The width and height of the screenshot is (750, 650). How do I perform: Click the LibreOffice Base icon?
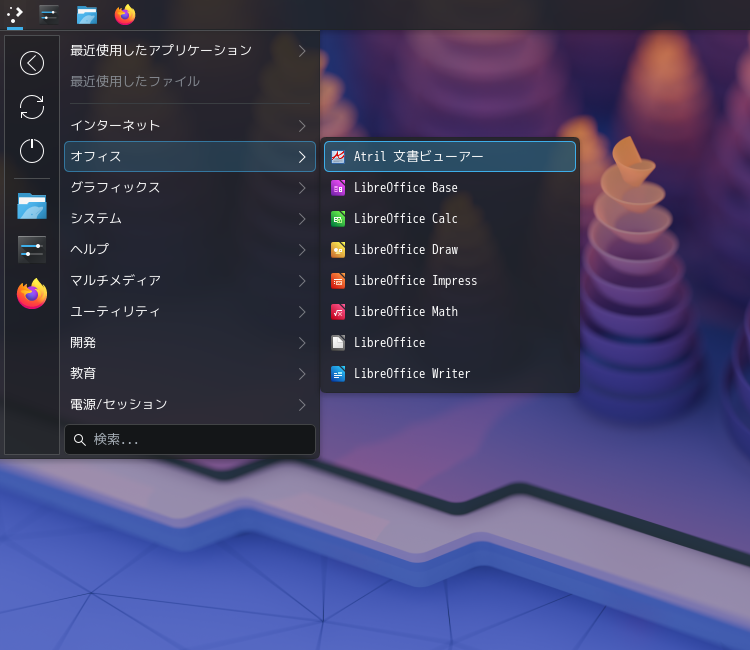click(338, 188)
